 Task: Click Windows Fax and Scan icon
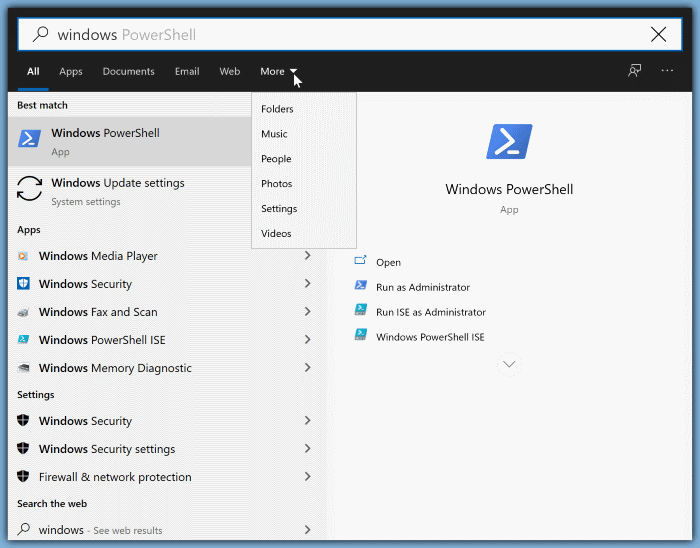click(x=23, y=312)
